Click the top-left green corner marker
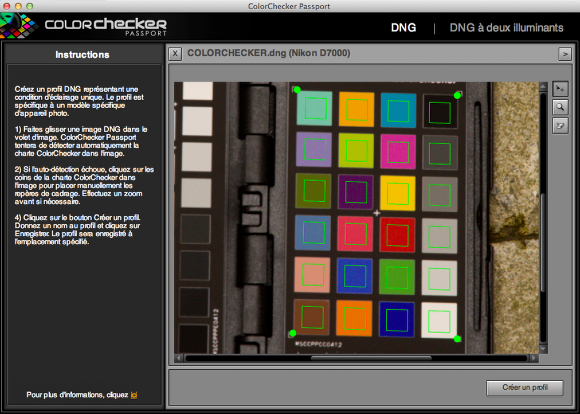 297,90
